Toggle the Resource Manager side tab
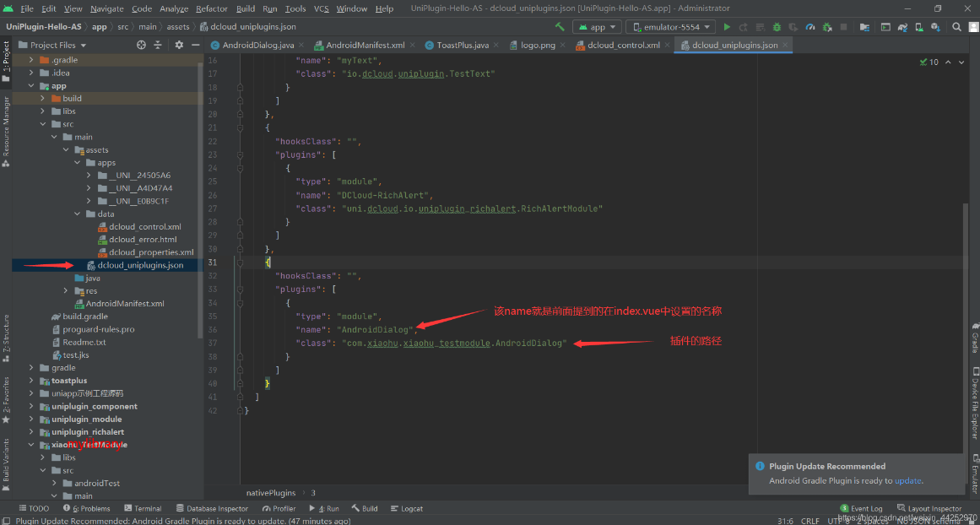Screen dimensions: 980x525 point(6,132)
